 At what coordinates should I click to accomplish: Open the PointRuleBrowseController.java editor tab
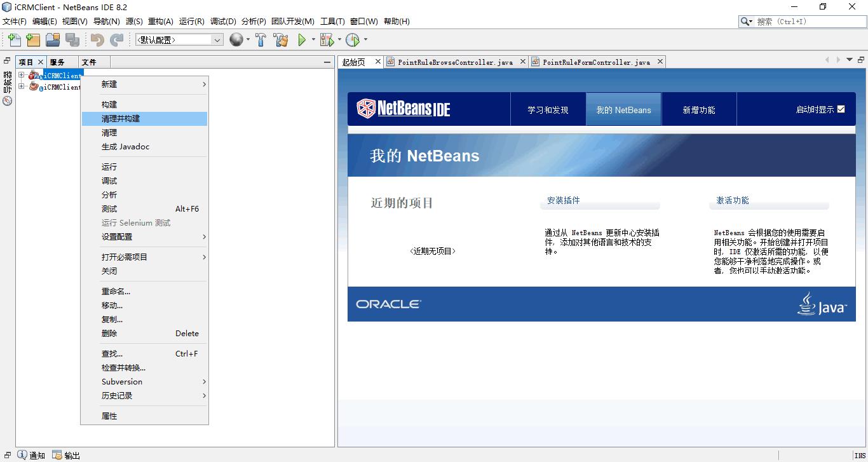[x=455, y=62]
